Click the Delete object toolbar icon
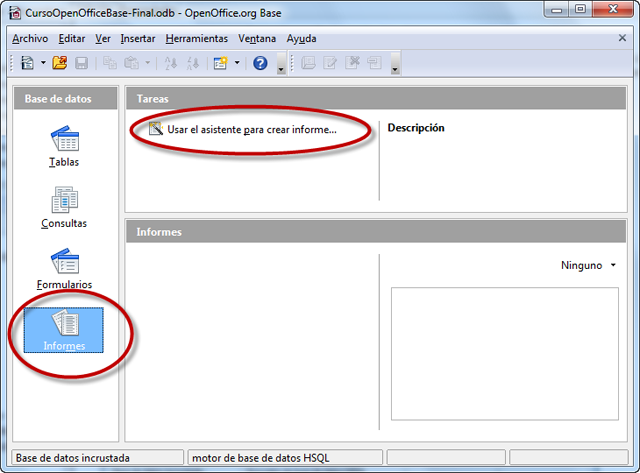The height and width of the screenshot is (473, 640). tap(352, 63)
